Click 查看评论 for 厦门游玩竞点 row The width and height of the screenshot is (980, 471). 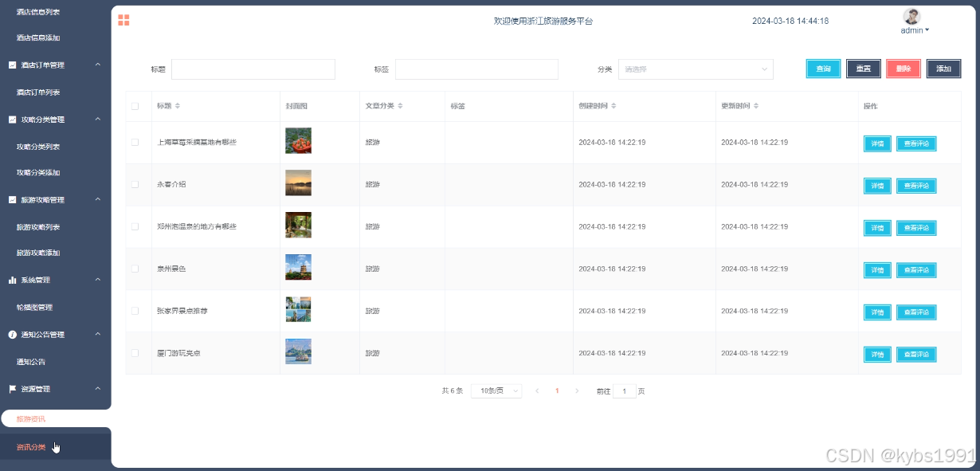[916, 354]
